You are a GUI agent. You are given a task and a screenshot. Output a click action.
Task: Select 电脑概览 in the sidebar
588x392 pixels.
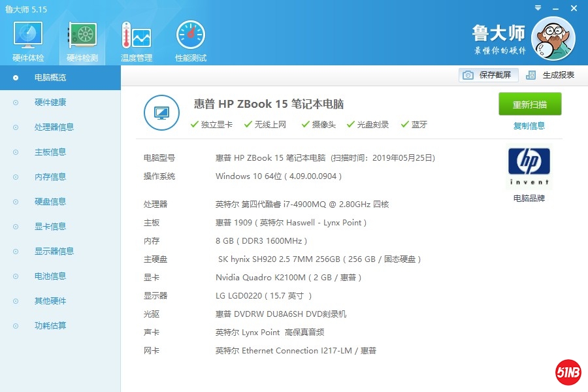point(50,78)
